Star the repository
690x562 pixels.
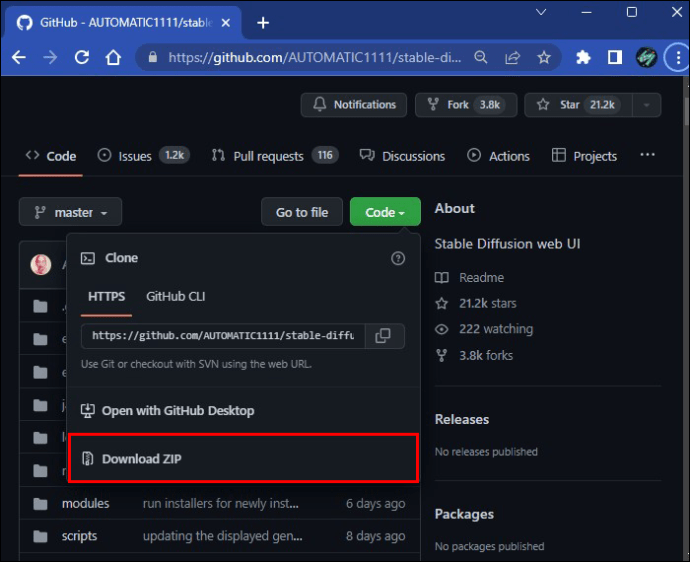pyautogui.click(x=578, y=105)
